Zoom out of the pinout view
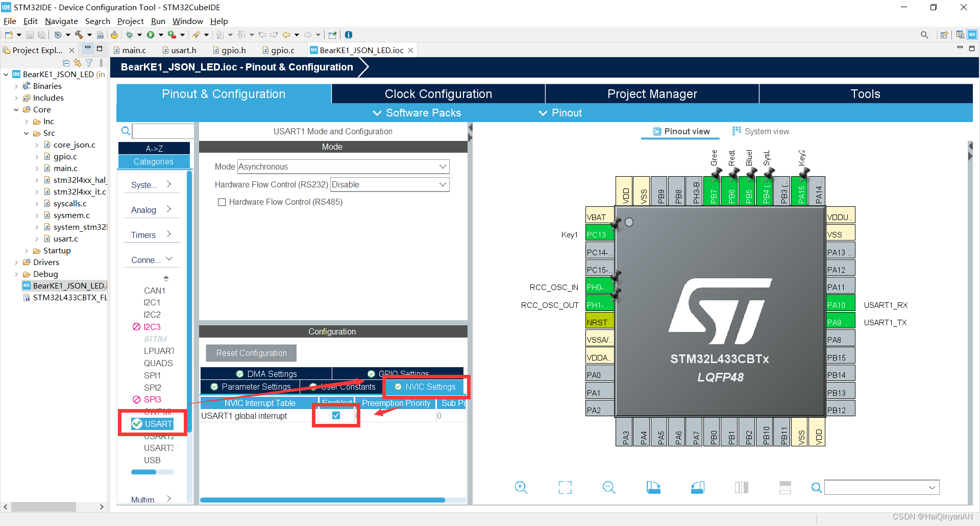The width and height of the screenshot is (980, 526). coord(609,487)
